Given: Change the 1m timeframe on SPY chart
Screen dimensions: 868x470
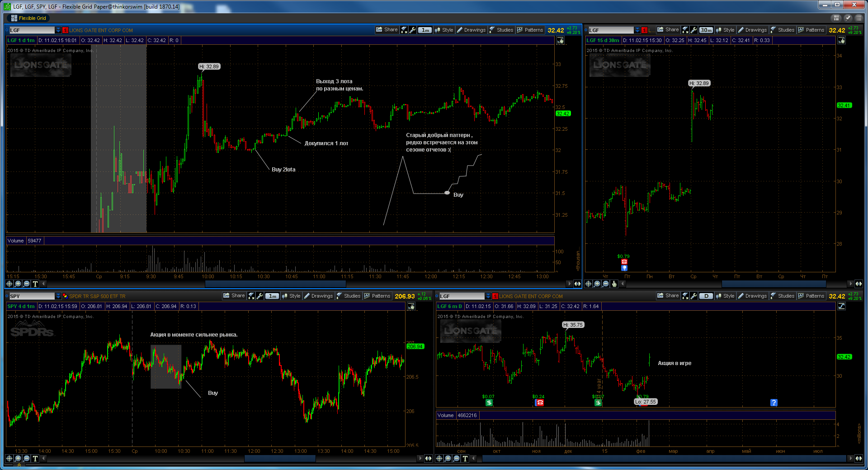Looking at the screenshot, I should pyautogui.click(x=272, y=296).
